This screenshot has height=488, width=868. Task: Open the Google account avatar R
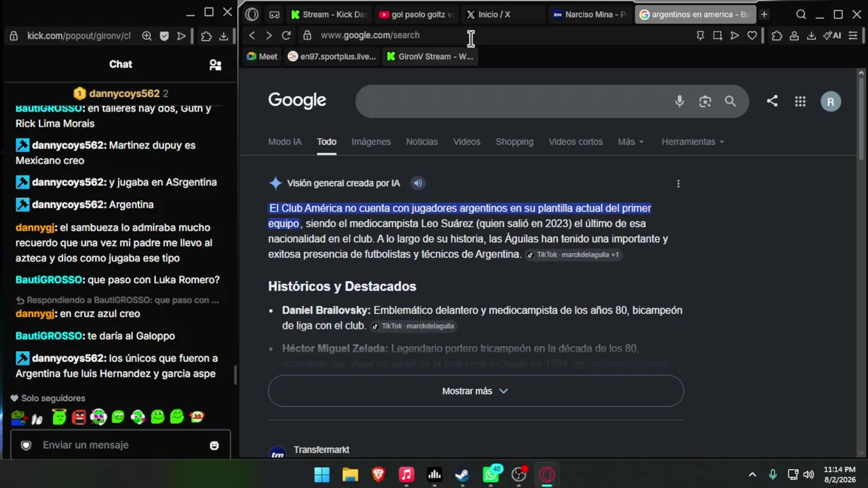(x=831, y=101)
